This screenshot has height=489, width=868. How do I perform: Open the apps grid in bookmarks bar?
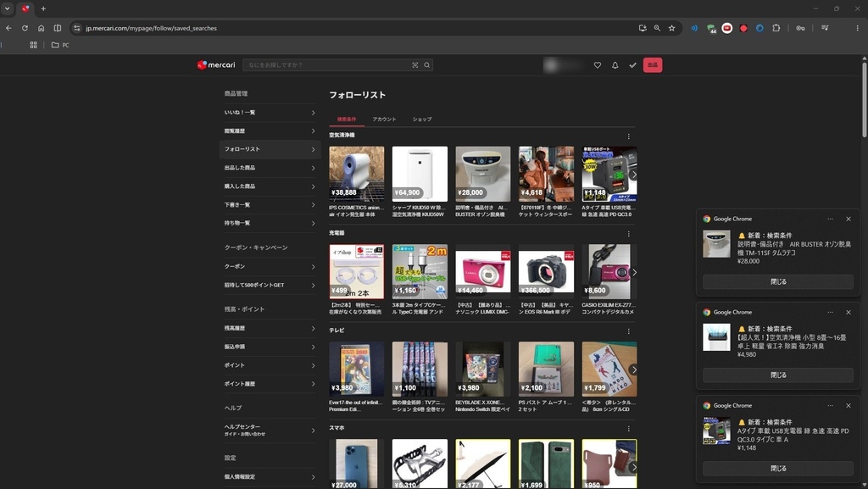(33, 46)
